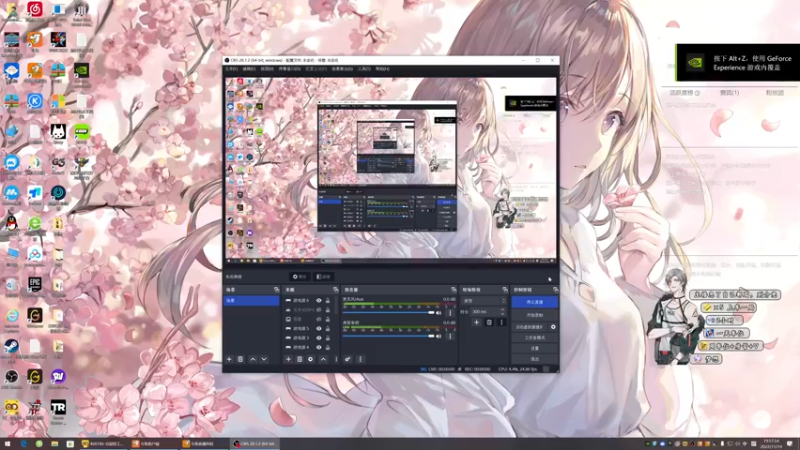The width and height of the screenshot is (800, 450).
Task: Click the 开始录制 start recording button
Action: [x=535, y=315]
